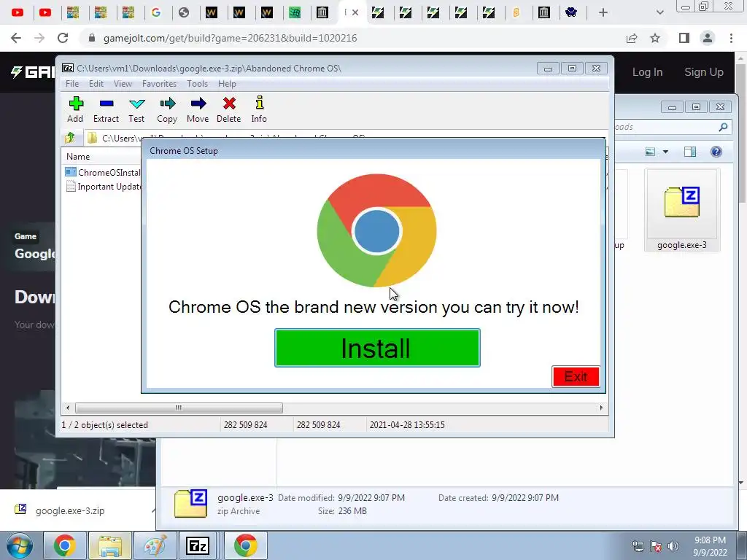Open a new Chrome tab with plus
This screenshot has width=747, height=560.
603,12
